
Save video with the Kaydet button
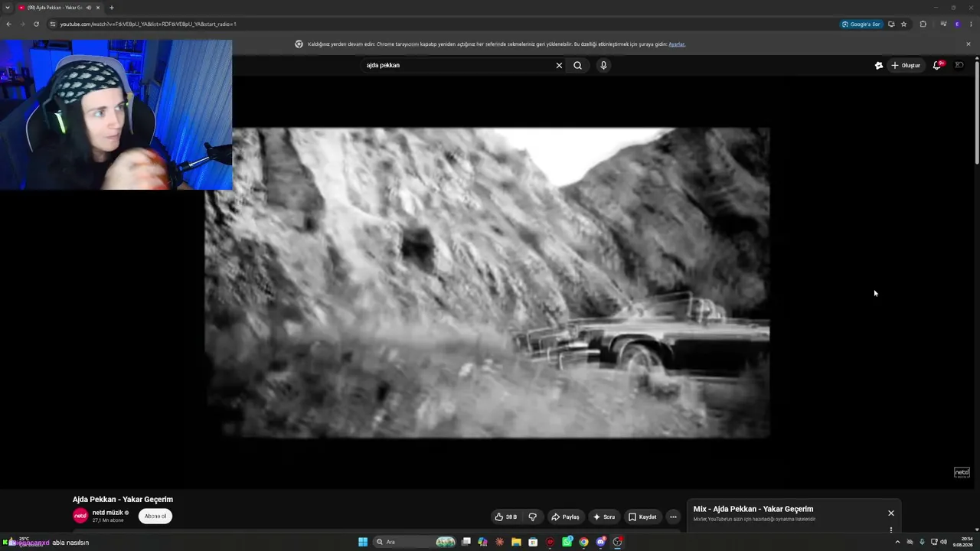(x=642, y=517)
